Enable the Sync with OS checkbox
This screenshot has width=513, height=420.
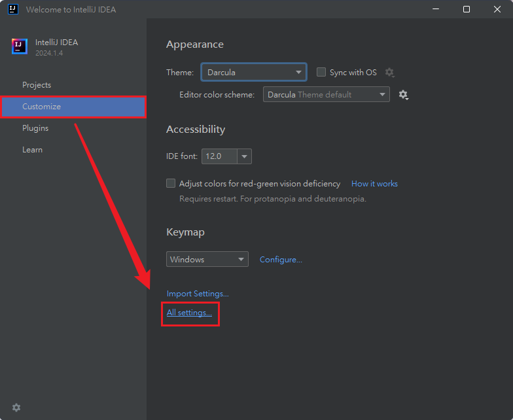(321, 72)
